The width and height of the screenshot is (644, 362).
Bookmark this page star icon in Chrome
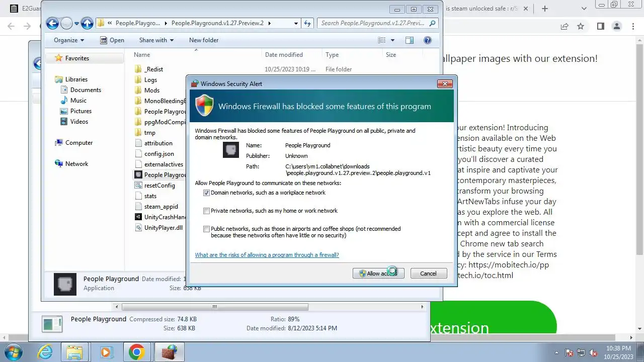(581, 26)
